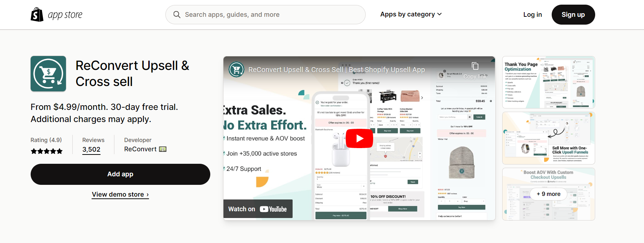Click the search magnifier icon
644x243 pixels.
tap(177, 15)
